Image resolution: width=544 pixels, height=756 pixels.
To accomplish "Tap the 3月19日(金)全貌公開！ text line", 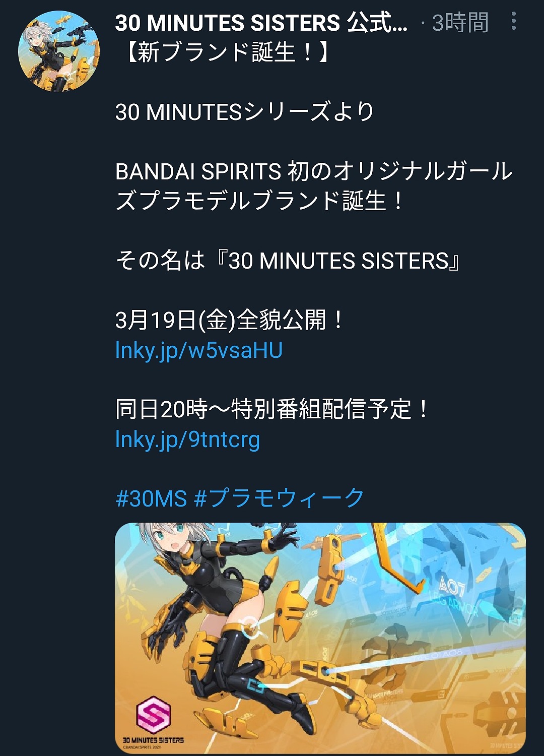I will point(230,320).
